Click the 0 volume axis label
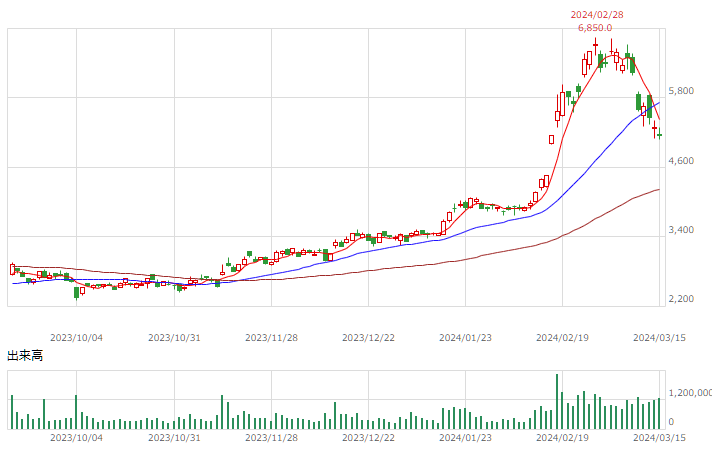Viewport: 712px width, 450px height. (x=671, y=422)
